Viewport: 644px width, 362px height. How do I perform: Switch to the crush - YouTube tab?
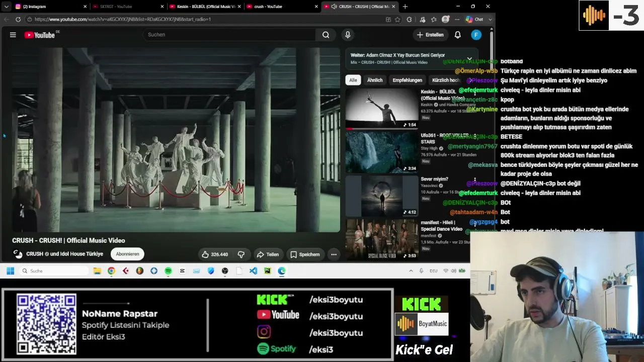(282, 7)
